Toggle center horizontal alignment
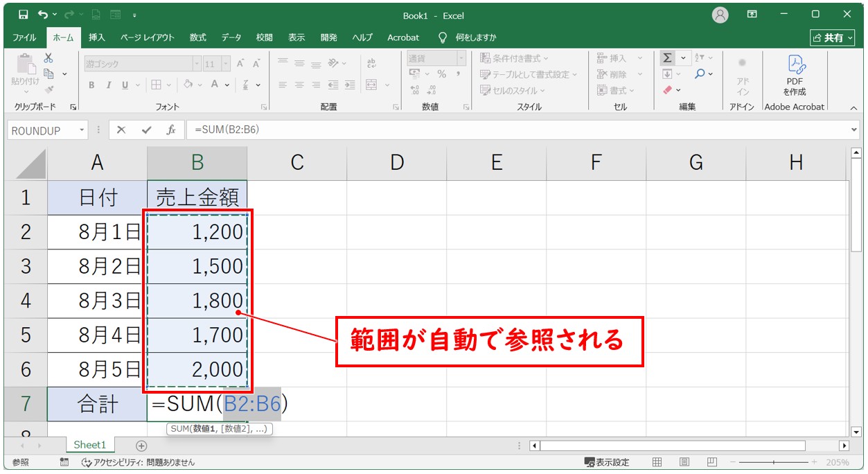The image size is (868, 474). [x=300, y=85]
